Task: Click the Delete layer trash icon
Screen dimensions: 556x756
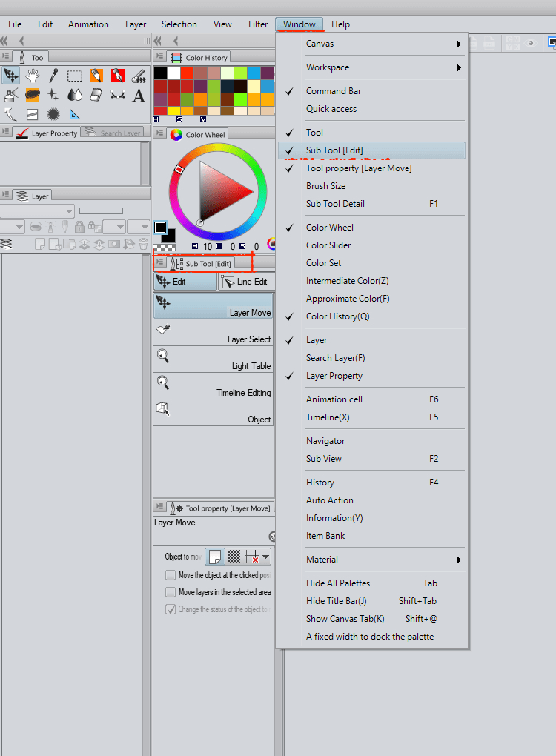Action: [x=143, y=244]
